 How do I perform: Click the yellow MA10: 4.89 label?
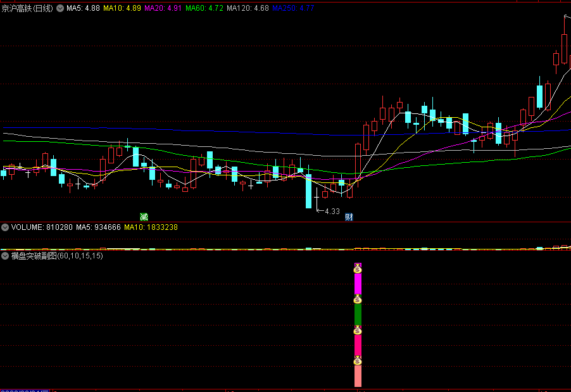coord(122,8)
